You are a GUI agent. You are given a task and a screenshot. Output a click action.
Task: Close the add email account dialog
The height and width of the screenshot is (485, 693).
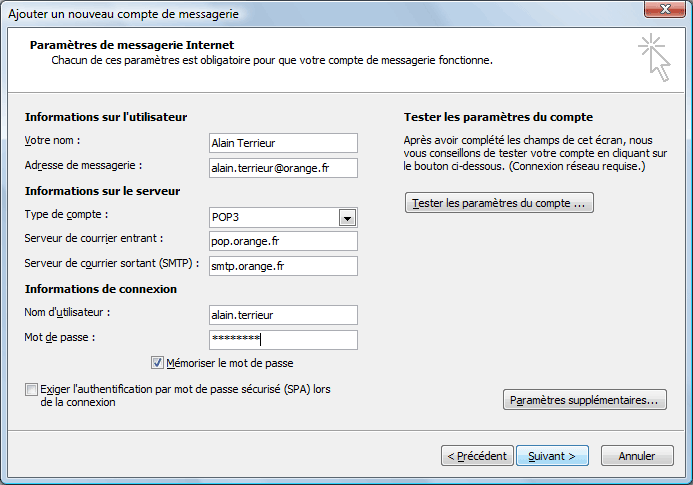(x=665, y=9)
